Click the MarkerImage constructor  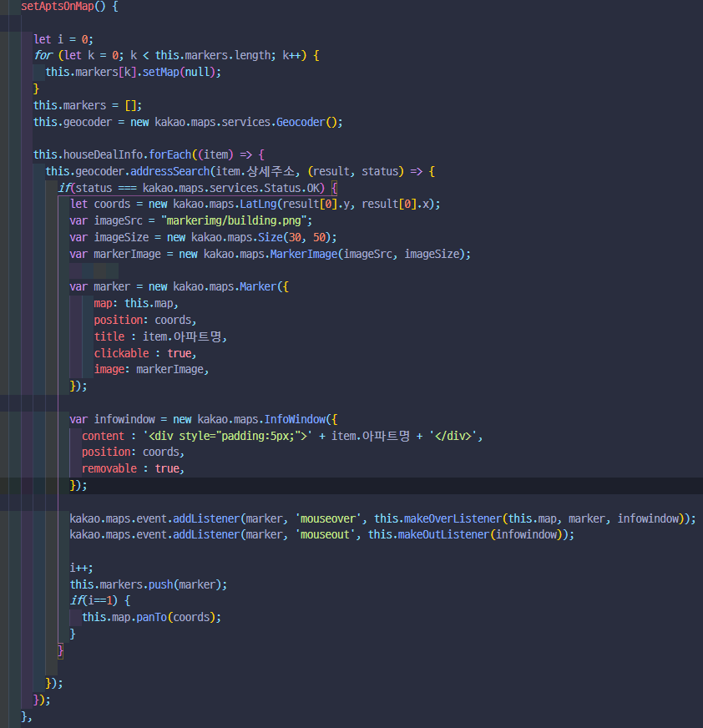[x=304, y=254]
